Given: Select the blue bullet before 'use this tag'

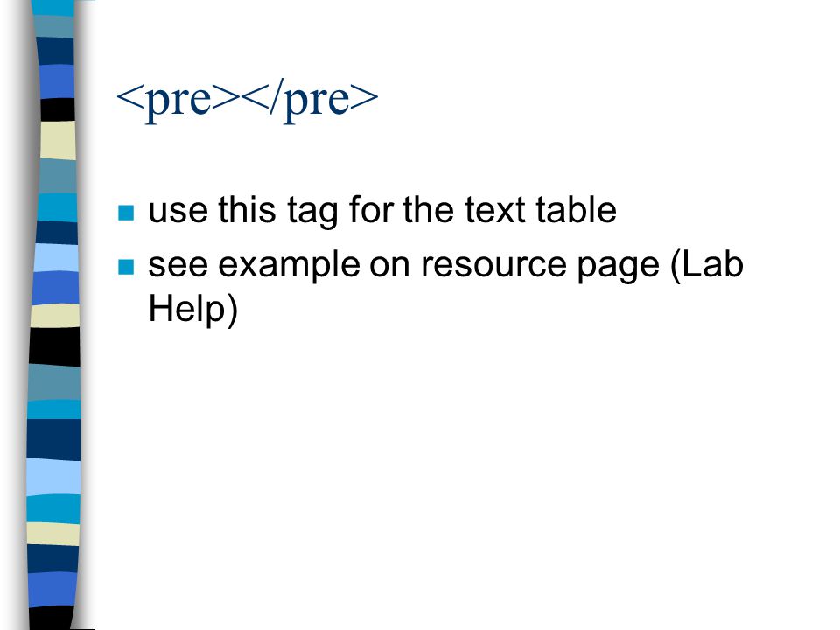Looking at the screenshot, I should tap(126, 213).
